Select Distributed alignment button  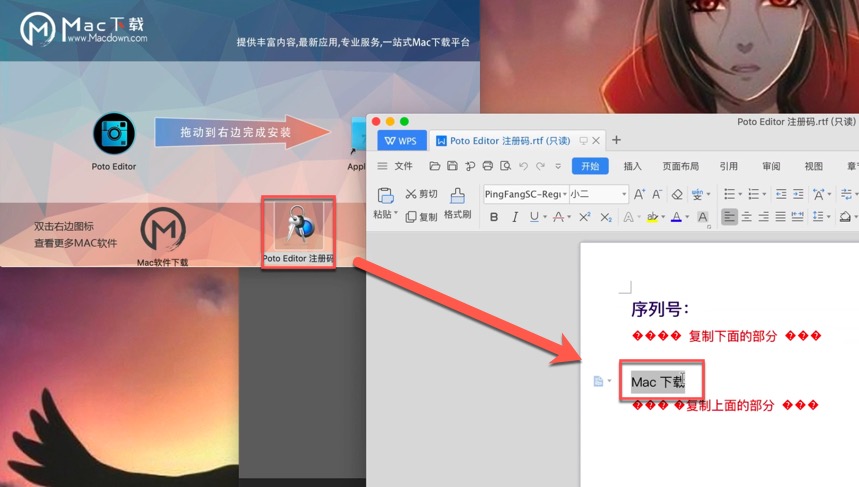[798, 217]
